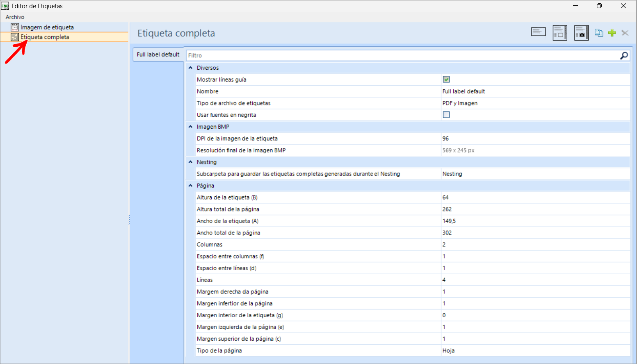Edit Margen infertior de la página value
The width and height of the screenshot is (637, 364).
[x=535, y=303]
